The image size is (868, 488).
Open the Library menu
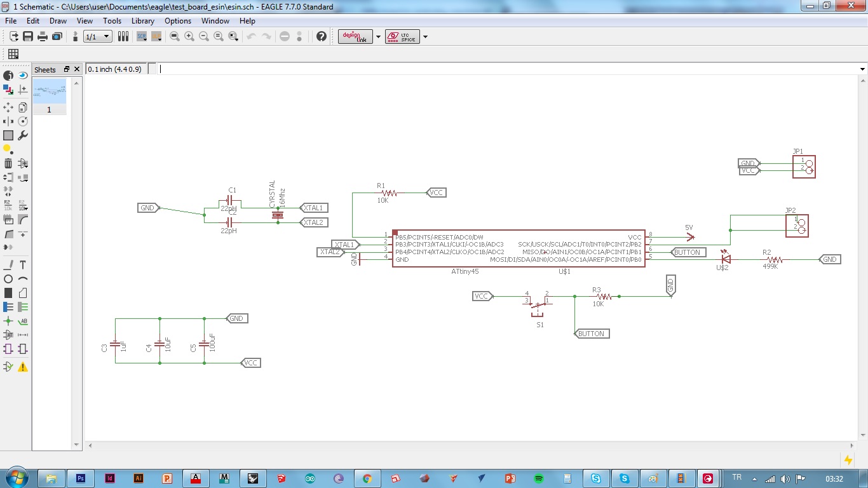143,21
